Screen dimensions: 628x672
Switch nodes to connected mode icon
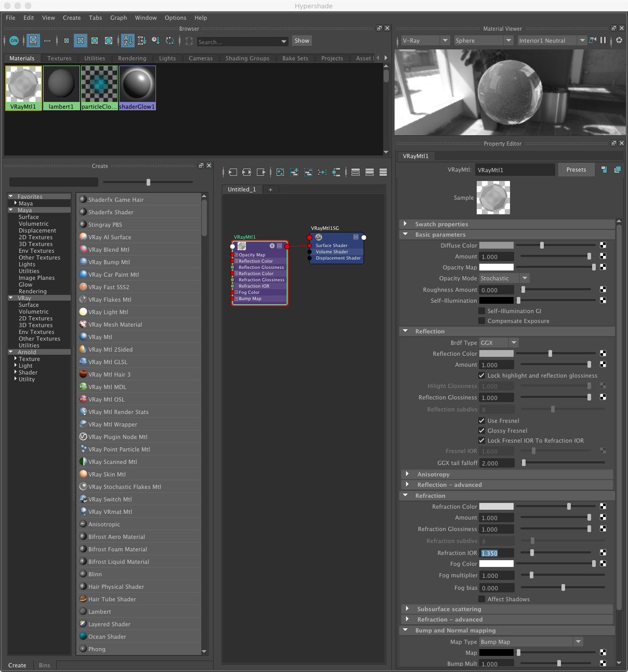(x=370, y=172)
